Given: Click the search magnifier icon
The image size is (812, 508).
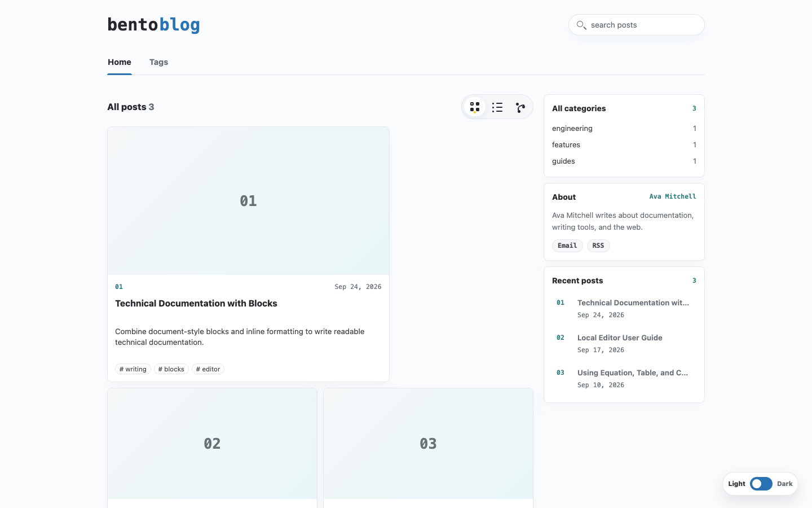Looking at the screenshot, I should tap(581, 25).
